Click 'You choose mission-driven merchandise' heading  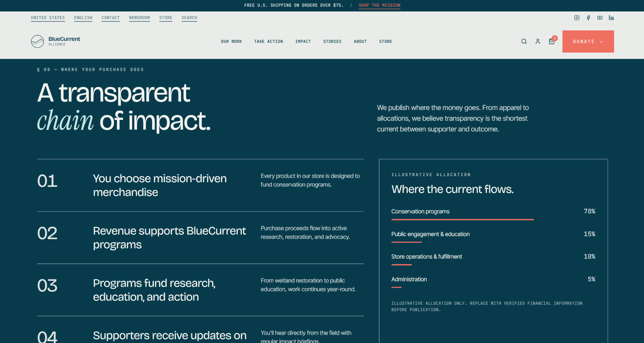[x=160, y=185]
